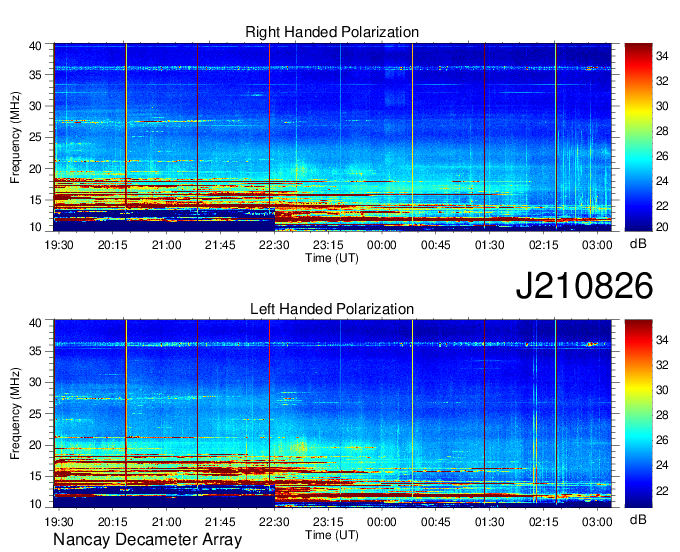Viewport: 680px width, 552px height.
Task: Click 00:00 tick under bottom spectrogram
Action: pos(382,522)
